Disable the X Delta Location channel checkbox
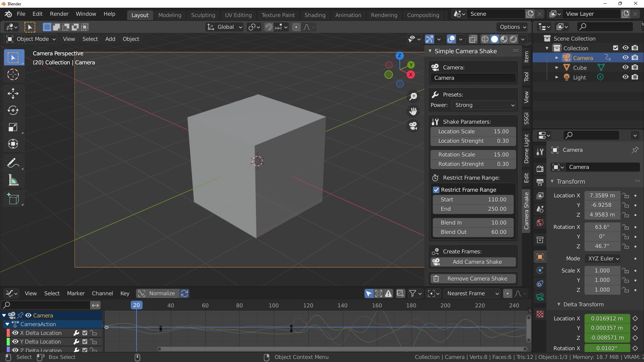This screenshot has width=644, height=362. (85, 333)
